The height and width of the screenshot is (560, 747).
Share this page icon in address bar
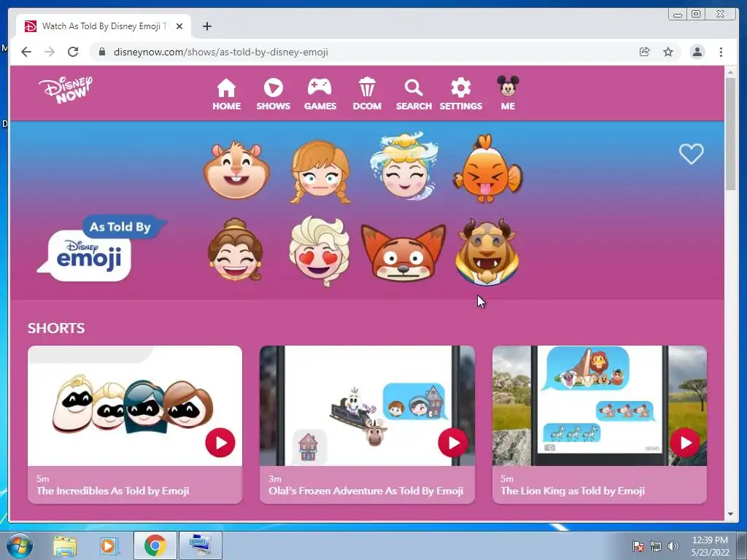click(645, 52)
